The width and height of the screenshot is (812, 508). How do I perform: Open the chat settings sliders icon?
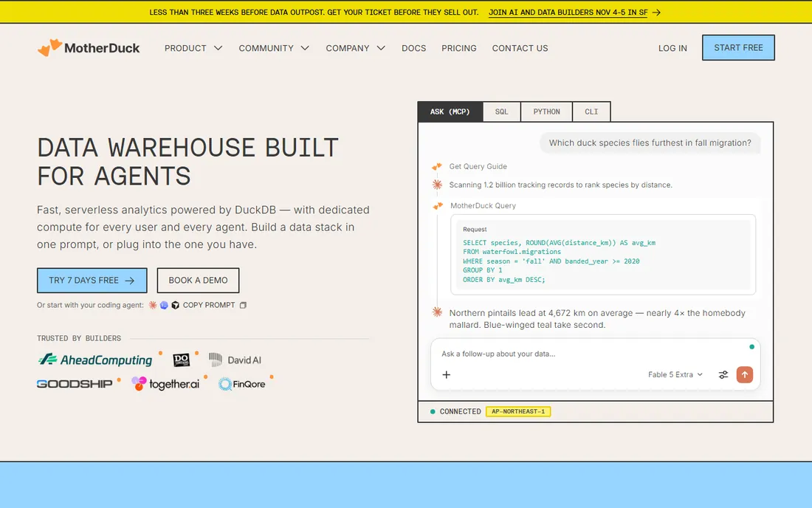[x=723, y=374]
